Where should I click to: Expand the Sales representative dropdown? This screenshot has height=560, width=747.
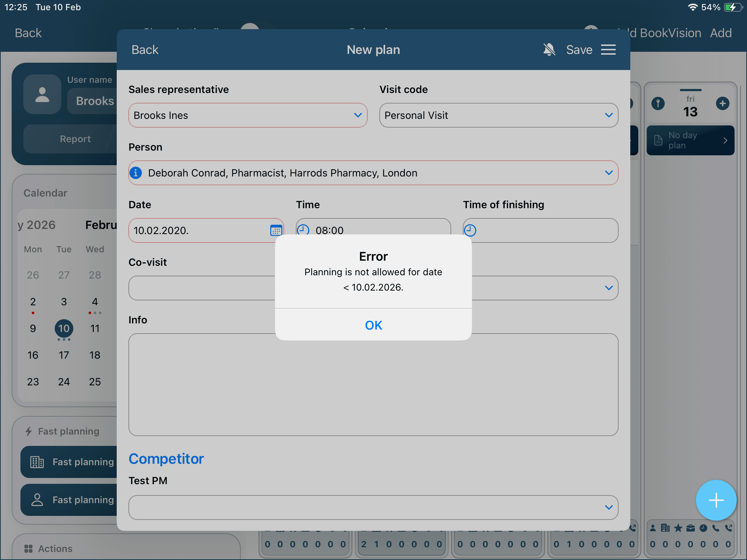(357, 115)
